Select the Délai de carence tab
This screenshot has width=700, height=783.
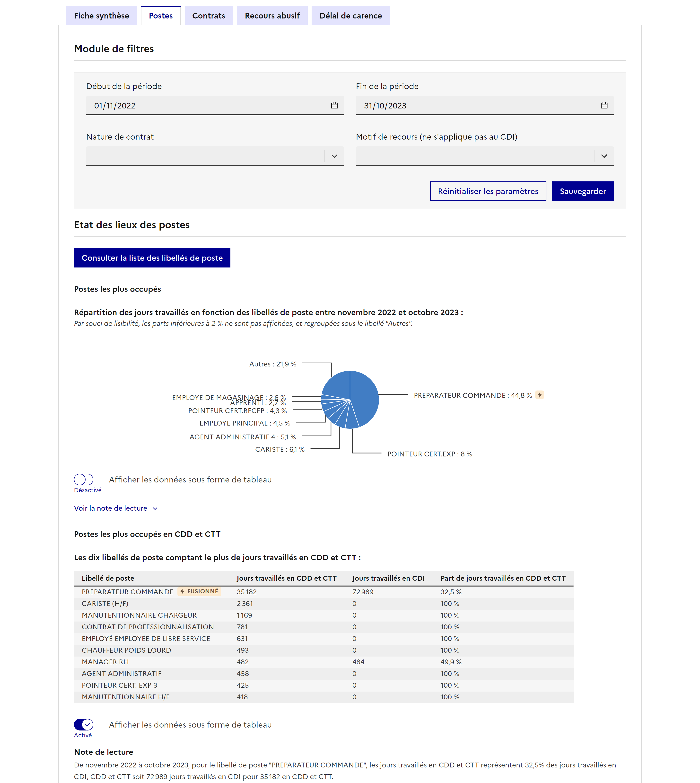(350, 16)
